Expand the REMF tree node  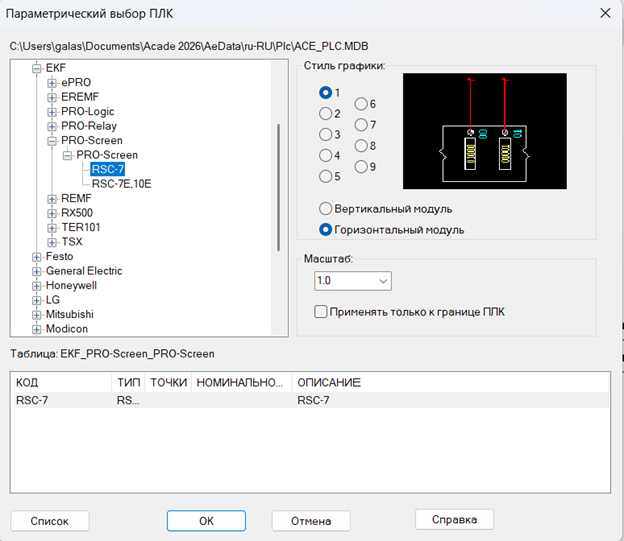point(52,199)
